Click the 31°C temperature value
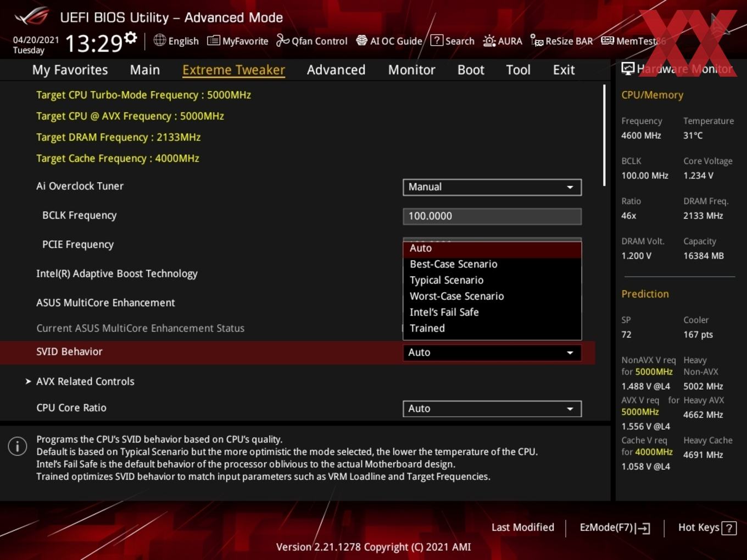The width and height of the screenshot is (747, 560). (x=693, y=135)
